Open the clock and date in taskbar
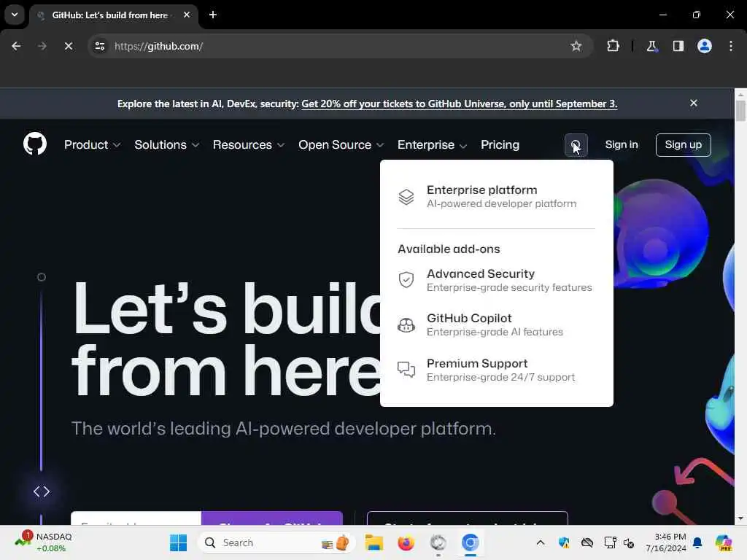 point(665,542)
